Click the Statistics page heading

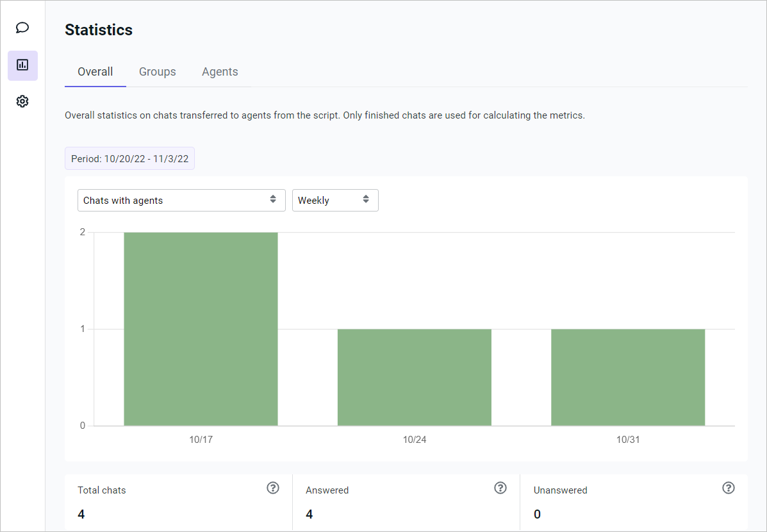click(x=99, y=30)
